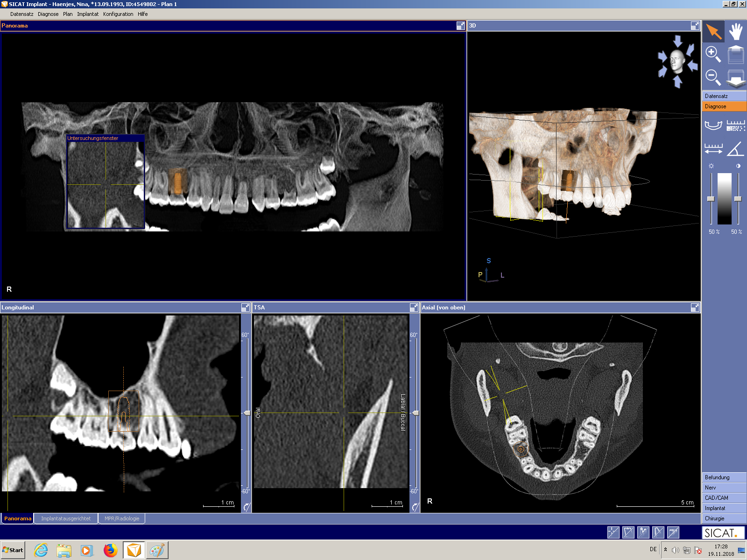
Task: Maximize the TSA view pane
Action: (414, 307)
